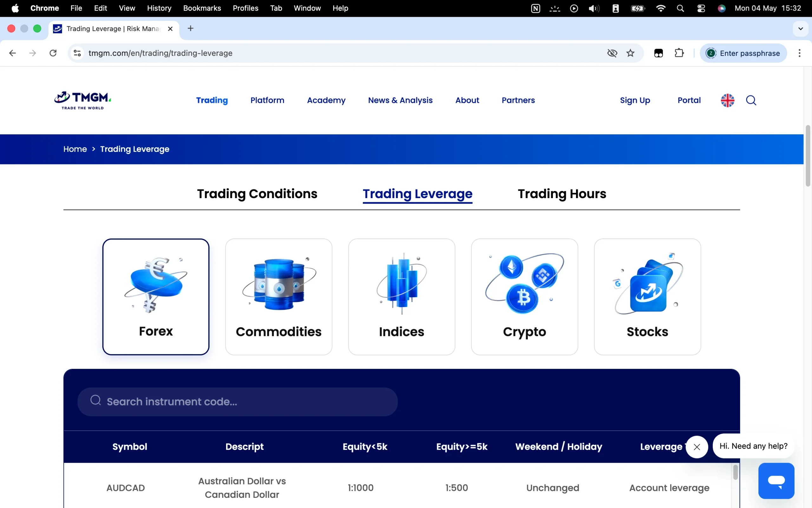Click the Siri icon in menu bar
The height and width of the screenshot is (508, 812).
[722, 8]
